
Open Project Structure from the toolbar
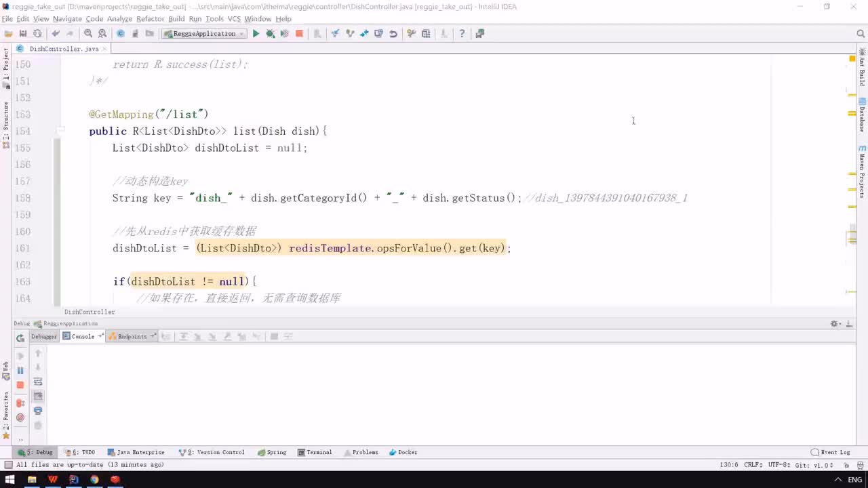tap(426, 33)
